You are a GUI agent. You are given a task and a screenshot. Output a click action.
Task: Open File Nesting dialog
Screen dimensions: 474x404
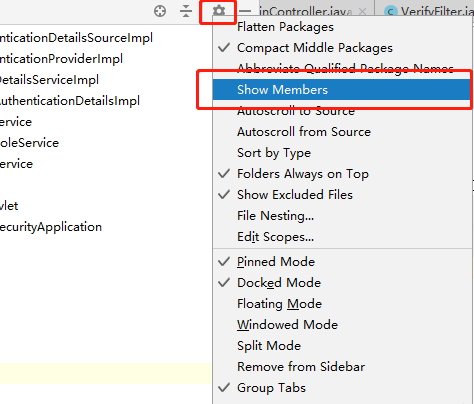pos(275,216)
